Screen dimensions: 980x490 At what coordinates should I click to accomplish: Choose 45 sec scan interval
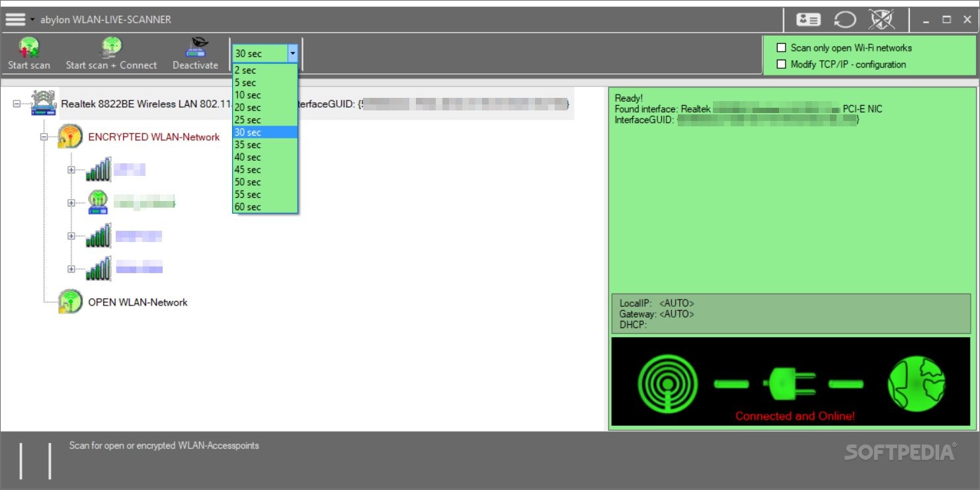[x=265, y=169]
